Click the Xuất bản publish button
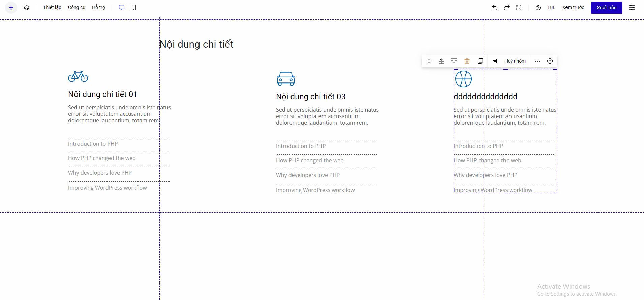Screen dimensions: 644x300 point(606,8)
